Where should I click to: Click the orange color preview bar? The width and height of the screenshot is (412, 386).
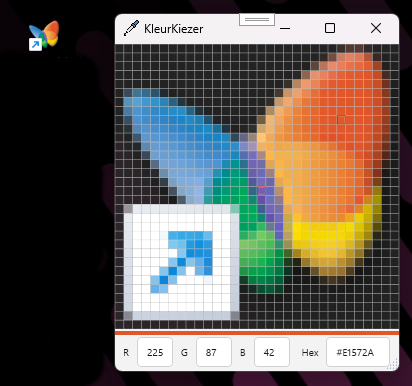pos(257,332)
